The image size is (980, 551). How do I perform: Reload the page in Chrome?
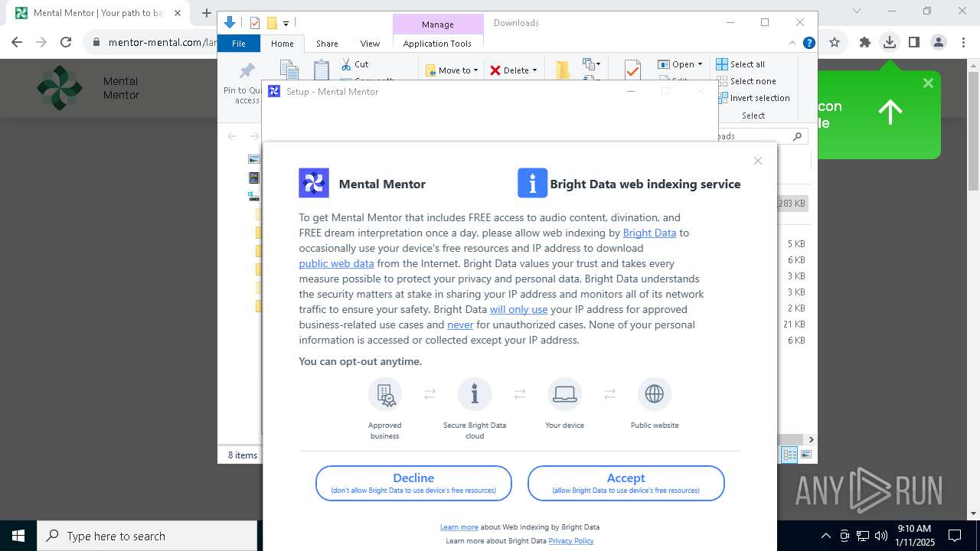66,43
